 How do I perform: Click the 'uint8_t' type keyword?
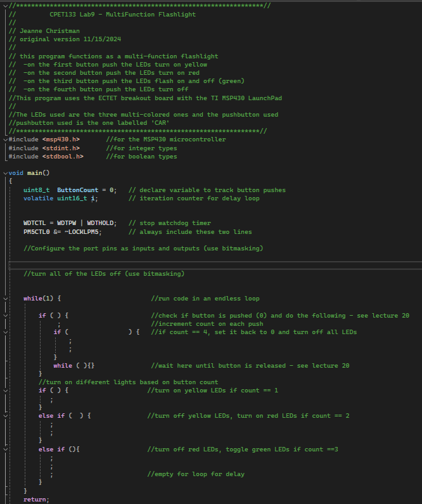click(x=37, y=190)
